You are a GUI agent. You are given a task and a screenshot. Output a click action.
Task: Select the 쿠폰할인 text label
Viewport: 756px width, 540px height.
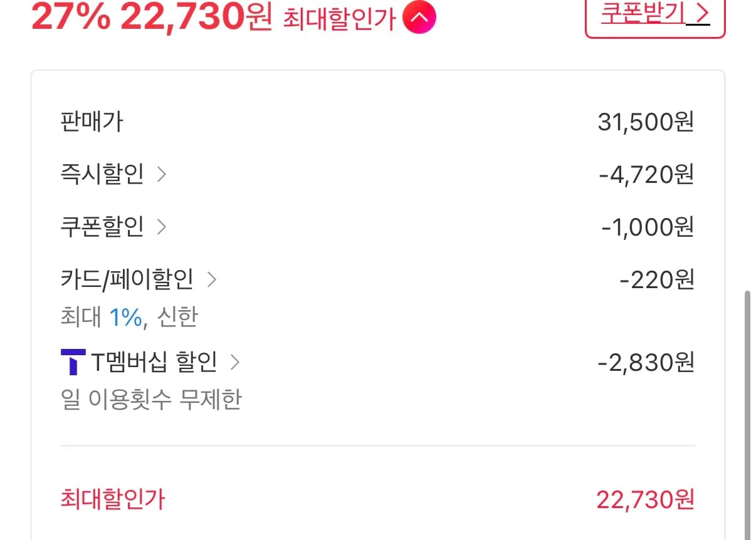pos(102,226)
